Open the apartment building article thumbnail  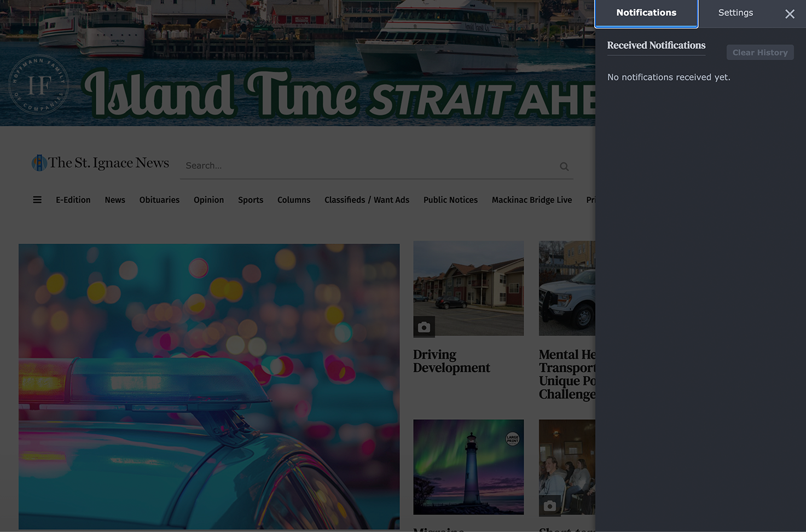coord(468,288)
